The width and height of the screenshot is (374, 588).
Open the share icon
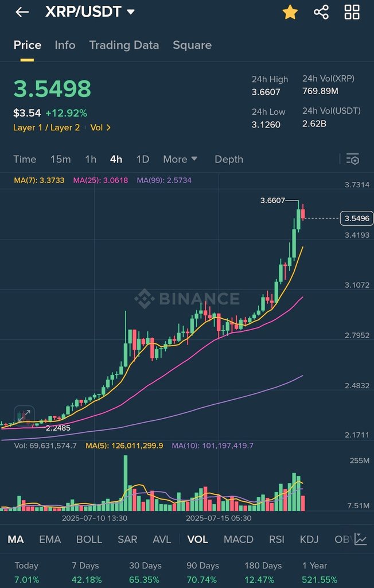click(321, 12)
